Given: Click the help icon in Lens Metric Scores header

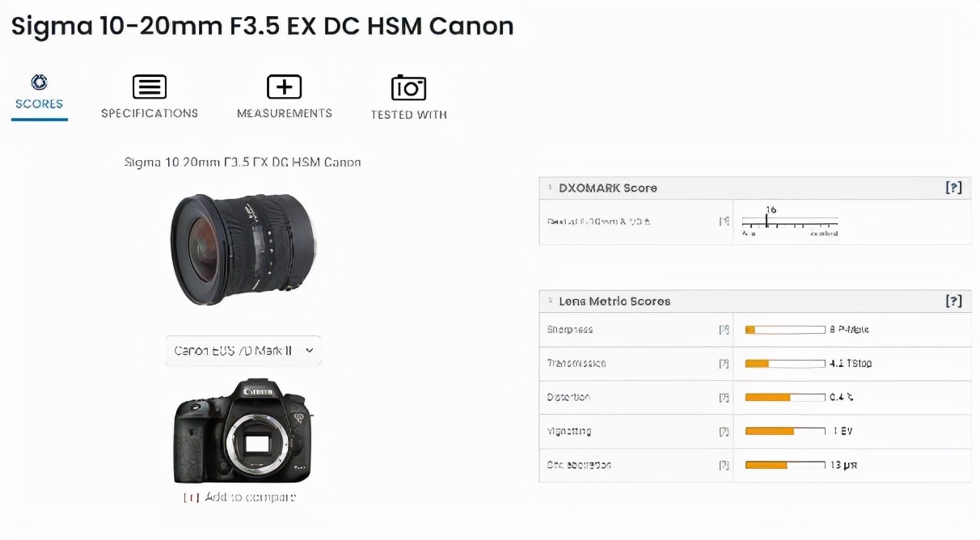Looking at the screenshot, I should [x=954, y=301].
